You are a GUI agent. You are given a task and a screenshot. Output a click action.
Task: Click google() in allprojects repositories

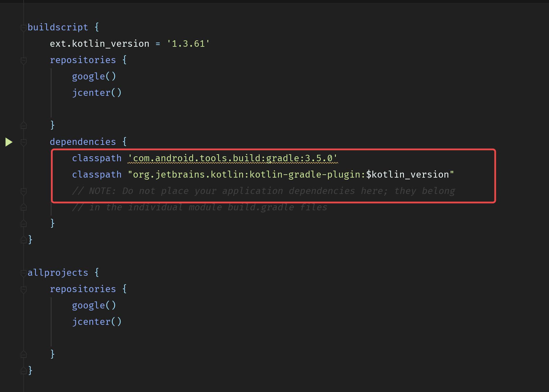94,305
